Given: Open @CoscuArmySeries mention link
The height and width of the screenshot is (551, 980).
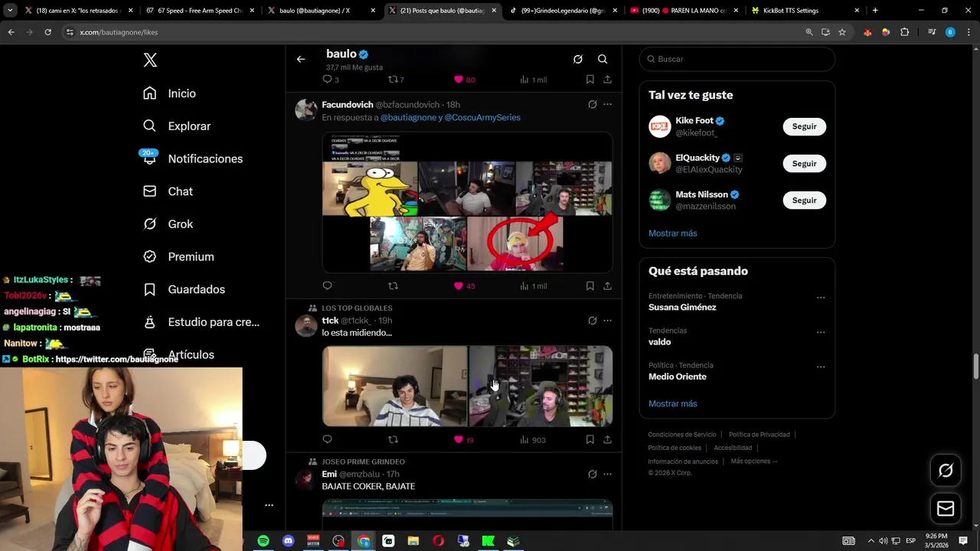Looking at the screenshot, I should click(x=482, y=117).
